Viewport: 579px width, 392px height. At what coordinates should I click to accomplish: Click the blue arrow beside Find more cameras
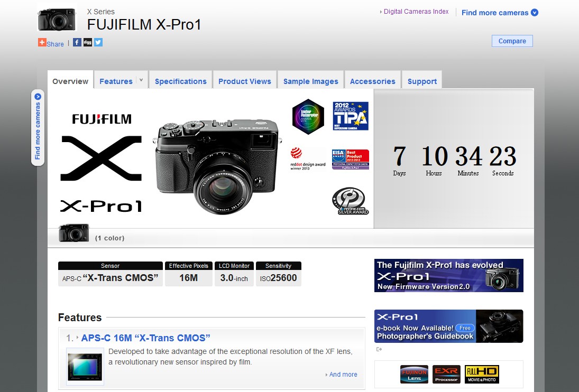(x=535, y=13)
